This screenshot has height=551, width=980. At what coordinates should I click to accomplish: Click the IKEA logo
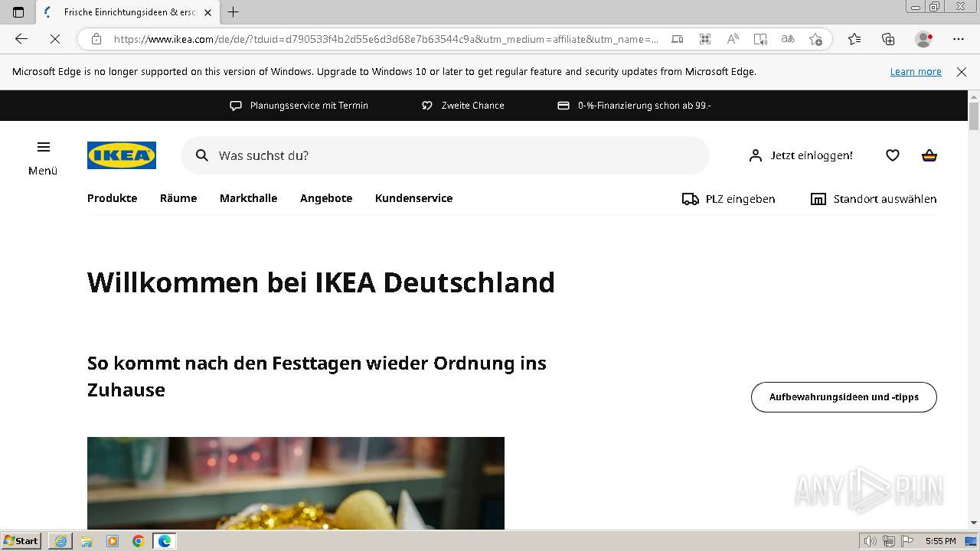(x=122, y=155)
